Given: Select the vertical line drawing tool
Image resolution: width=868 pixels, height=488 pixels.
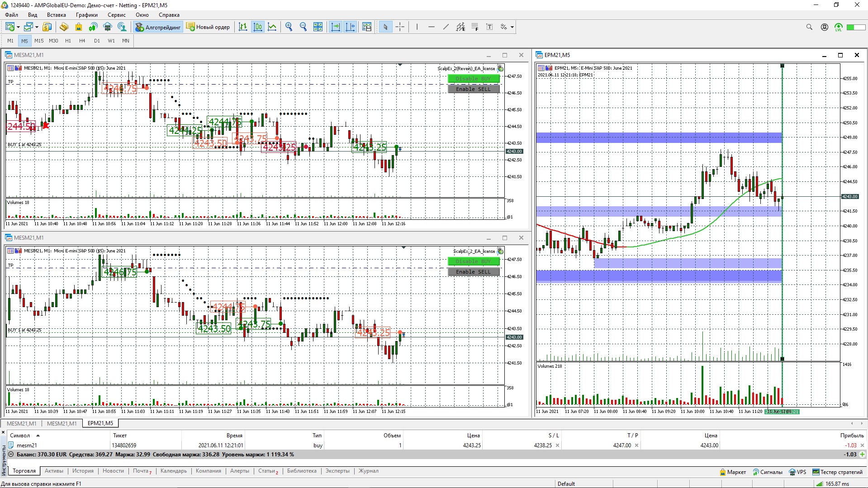Looking at the screenshot, I should (x=417, y=27).
